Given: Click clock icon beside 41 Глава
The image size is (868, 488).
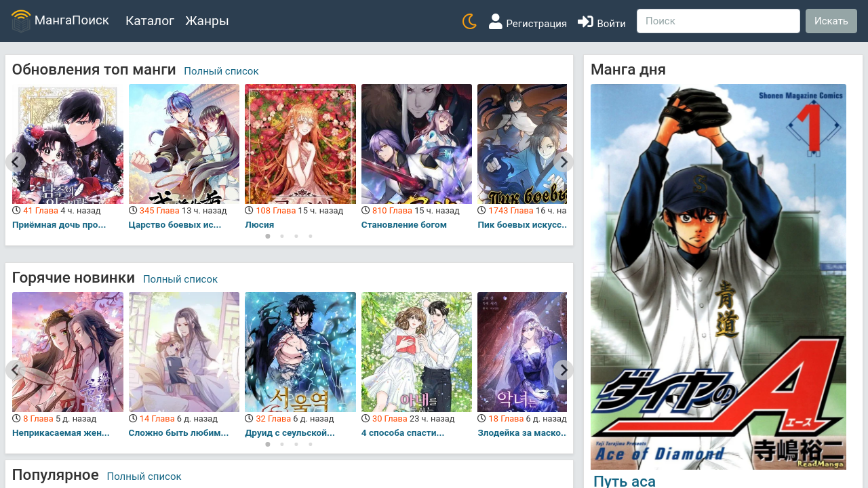Looking at the screenshot, I should coord(17,211).
